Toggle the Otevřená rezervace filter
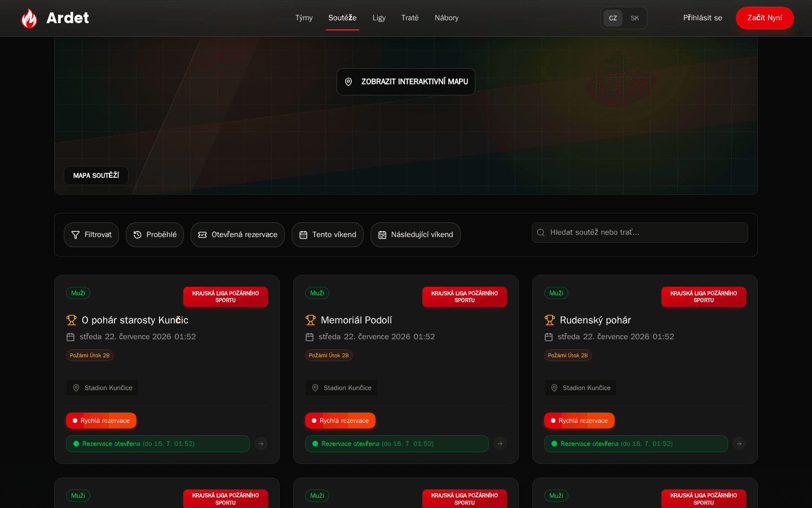This screenshot has width=812, height=508. [x=237, y=235]
